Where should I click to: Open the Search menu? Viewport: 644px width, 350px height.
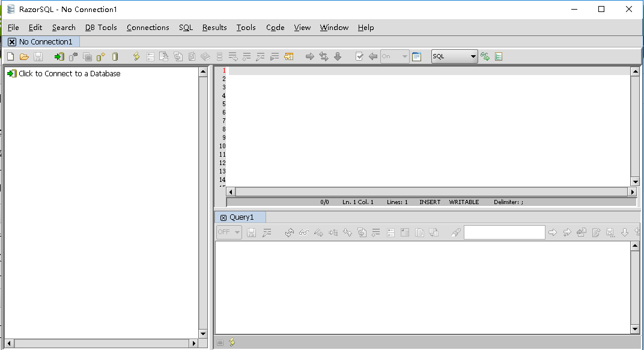(64, 28)
